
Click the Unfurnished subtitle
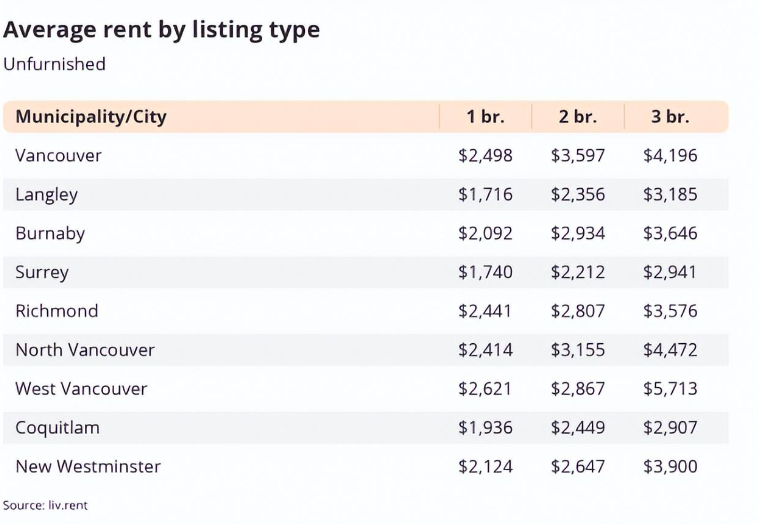pos(54,64)
